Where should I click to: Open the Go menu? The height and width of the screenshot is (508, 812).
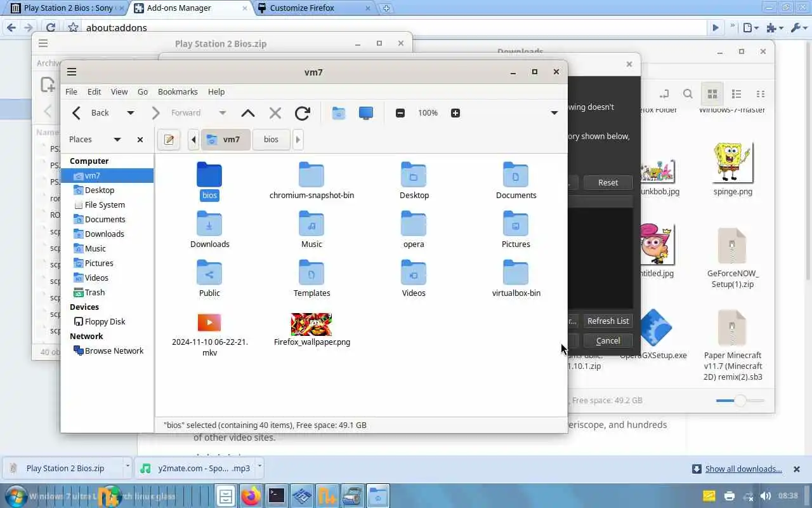(x=143, y=92)
